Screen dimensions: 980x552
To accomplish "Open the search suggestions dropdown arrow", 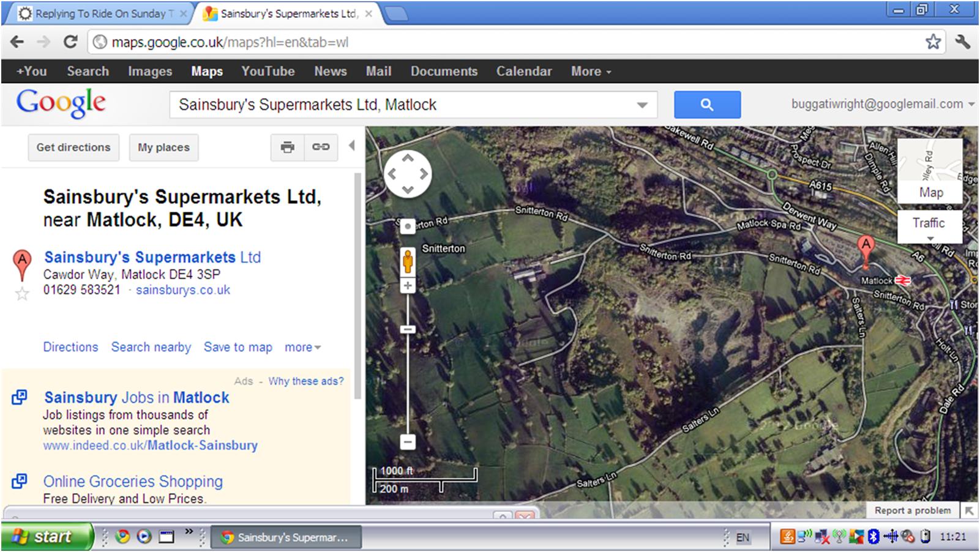I will tap(642, 105).
